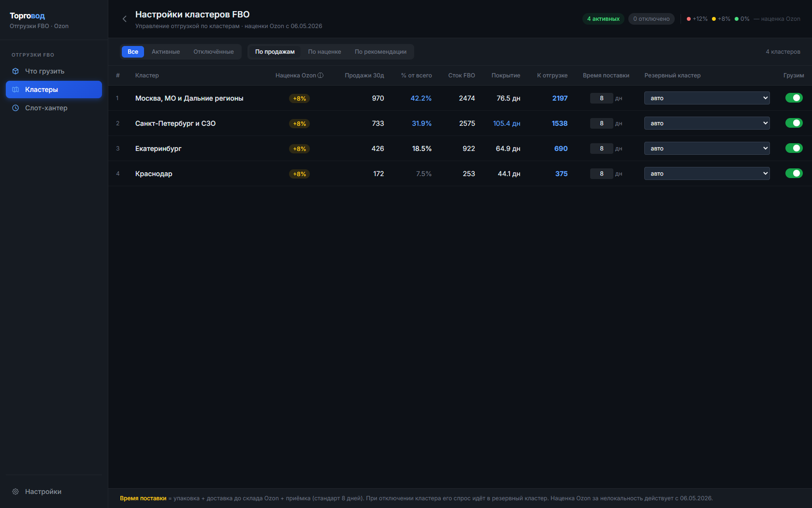Switch to the 'Активные' filter tab
The height and width of the screenshot is (508, 812).
(x=166, y=52)
